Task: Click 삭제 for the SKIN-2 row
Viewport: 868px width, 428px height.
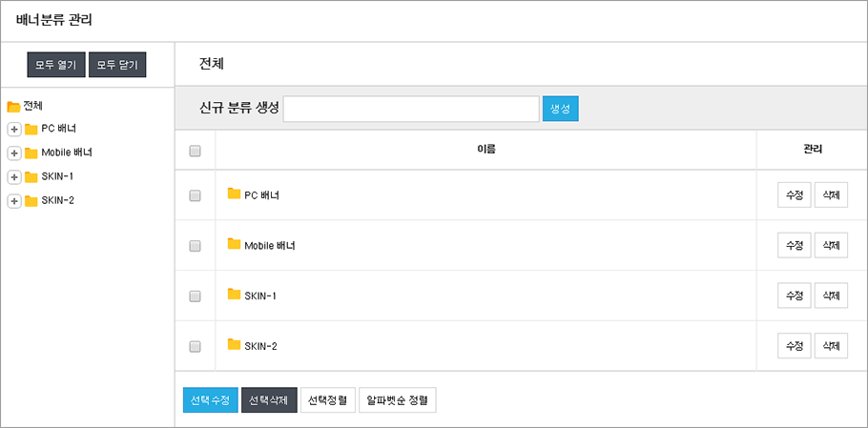Action: 831,346
